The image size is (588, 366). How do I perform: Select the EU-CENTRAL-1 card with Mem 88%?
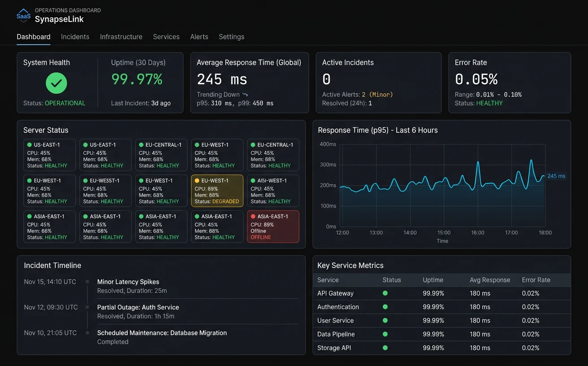point(273,155)
